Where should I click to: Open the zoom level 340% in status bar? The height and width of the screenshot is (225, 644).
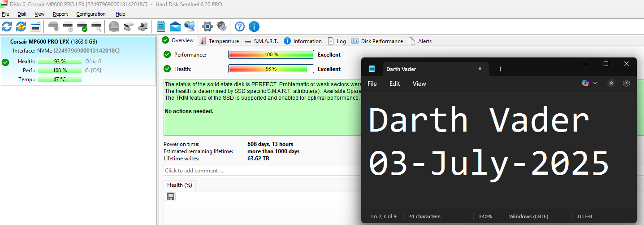tap(485, 216)
